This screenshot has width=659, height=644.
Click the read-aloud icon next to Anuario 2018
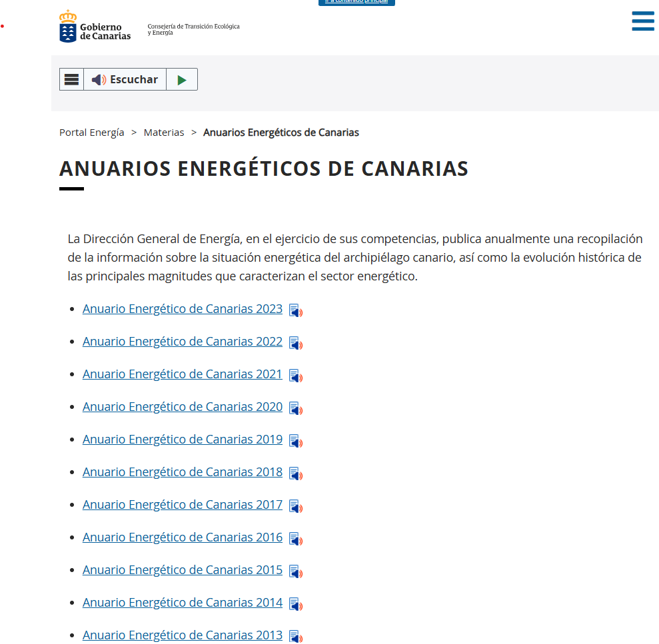295,473
